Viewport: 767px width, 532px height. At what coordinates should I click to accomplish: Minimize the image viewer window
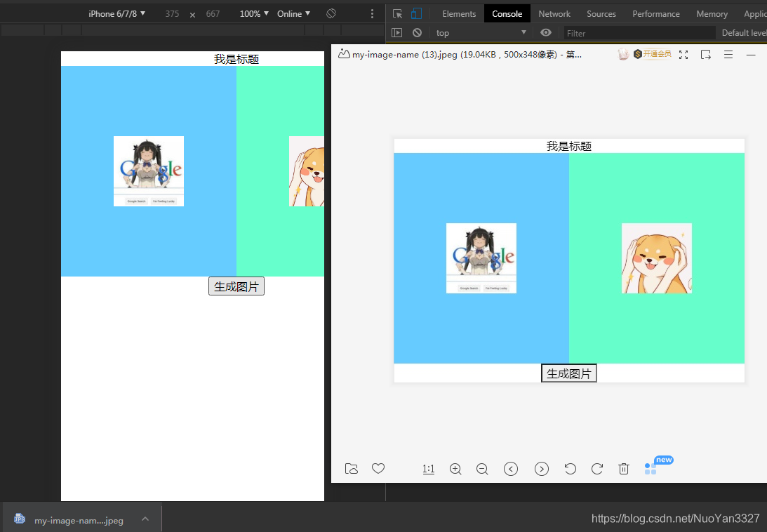tap(751, 55)
